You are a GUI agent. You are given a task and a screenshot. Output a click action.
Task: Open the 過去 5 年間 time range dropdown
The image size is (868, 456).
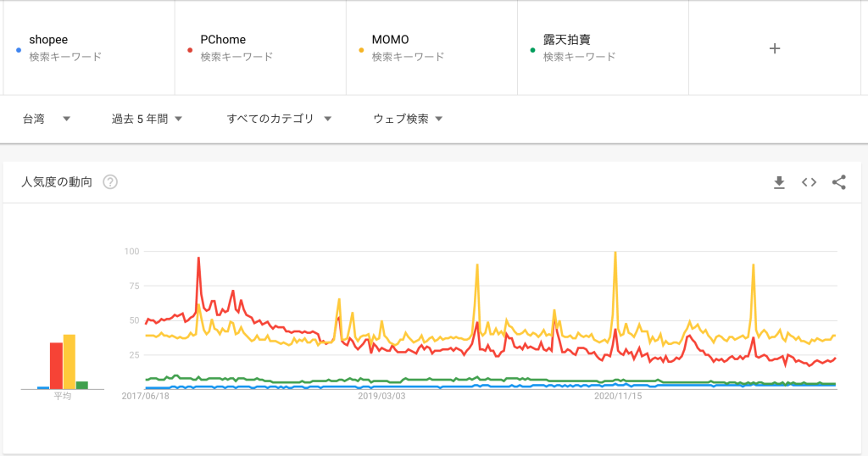147,119
